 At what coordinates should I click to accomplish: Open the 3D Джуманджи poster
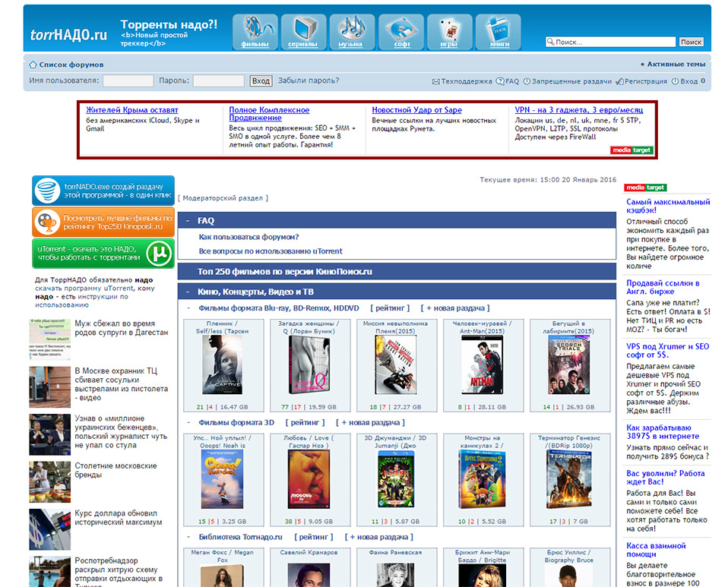point(396,479)
